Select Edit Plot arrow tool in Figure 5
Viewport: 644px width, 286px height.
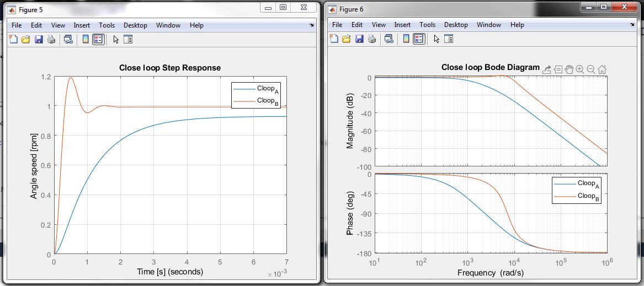[116, 39]
